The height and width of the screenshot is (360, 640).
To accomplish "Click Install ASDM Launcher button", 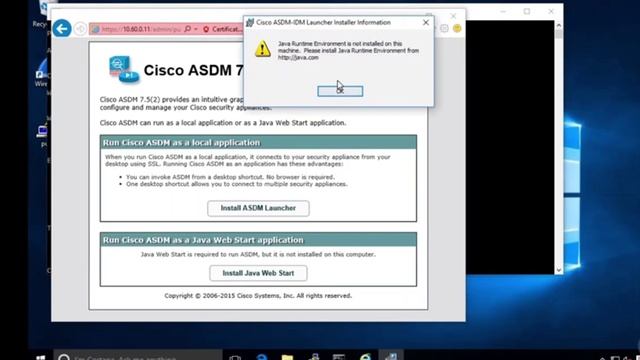I will [x=258, y=208].
